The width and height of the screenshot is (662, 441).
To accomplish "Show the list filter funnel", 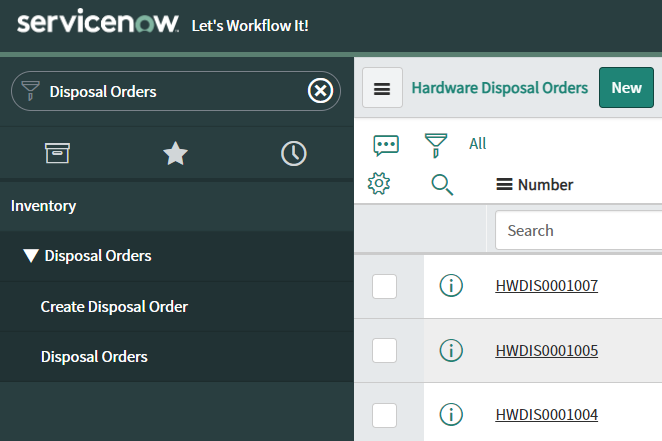I will [436, 145].
